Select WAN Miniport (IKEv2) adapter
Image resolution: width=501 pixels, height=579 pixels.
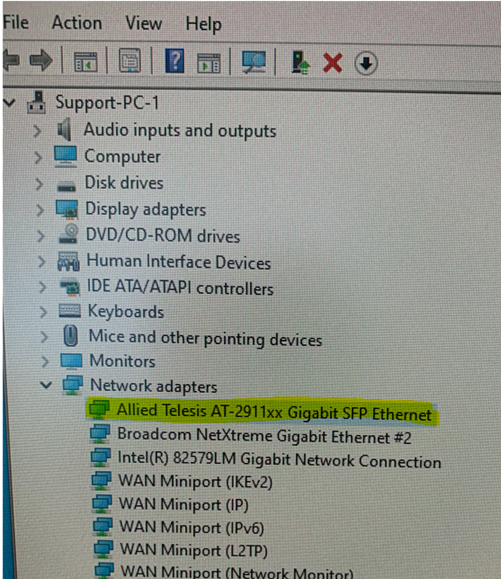coord(195,482)
